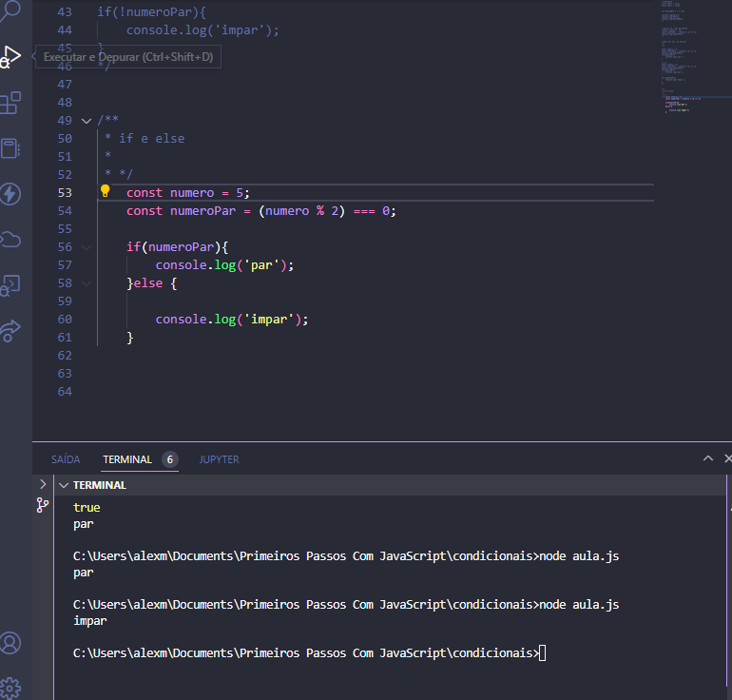
Task: Click 'console.log('par');' on line 57
Action: point(224,265)
